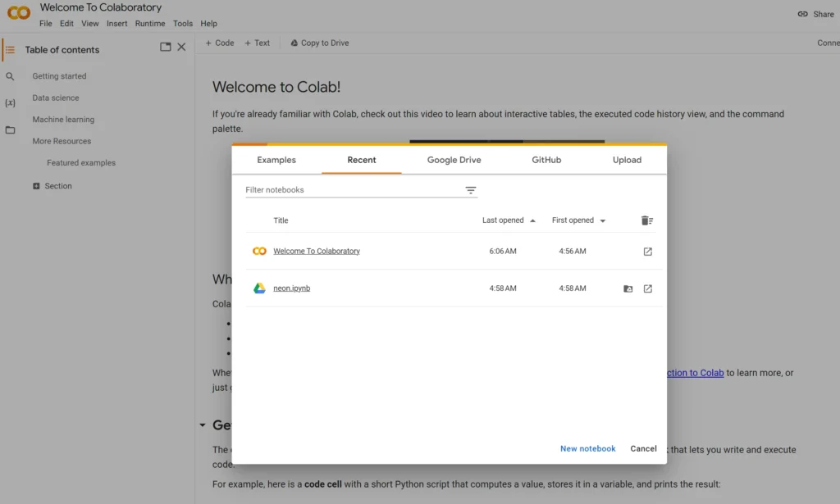The image size is (840, 504).
Task: Open the filter options in Filter notebooks
Action: (x=470, y=189)
